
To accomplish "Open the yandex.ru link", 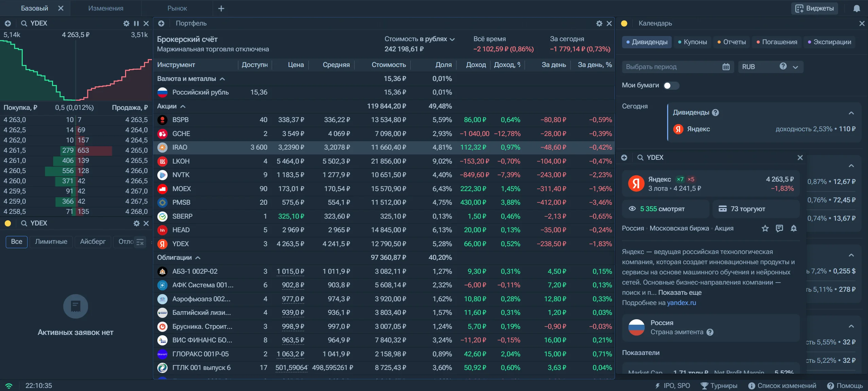I will pyautogui.click(x=681, y=303).
